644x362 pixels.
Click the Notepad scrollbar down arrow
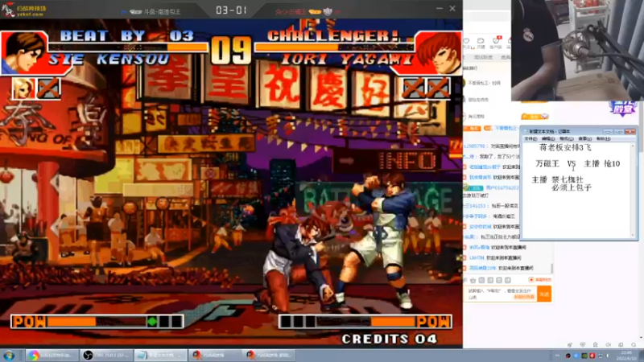(x=633, y=235)
